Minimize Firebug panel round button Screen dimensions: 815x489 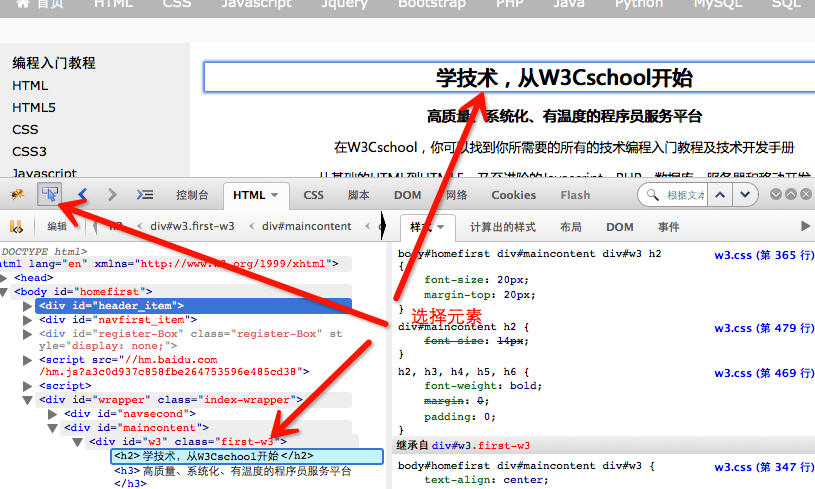[x=776, y=194]
